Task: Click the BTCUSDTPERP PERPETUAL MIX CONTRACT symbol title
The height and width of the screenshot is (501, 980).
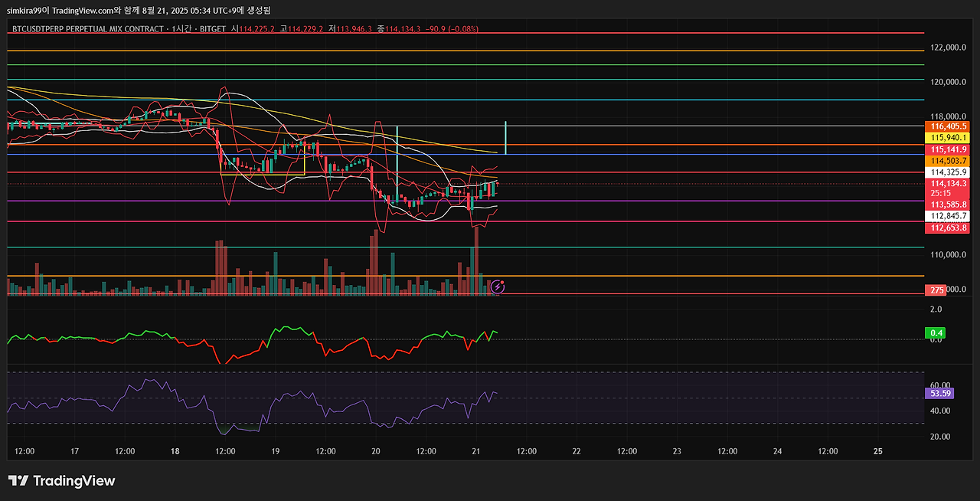Action: (87, 28)
